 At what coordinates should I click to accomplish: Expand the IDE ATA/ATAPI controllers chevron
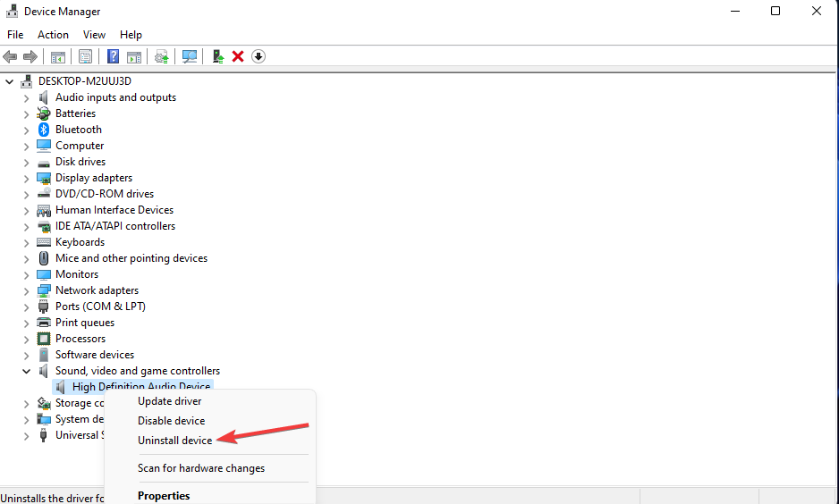click(x=26, y=227)
